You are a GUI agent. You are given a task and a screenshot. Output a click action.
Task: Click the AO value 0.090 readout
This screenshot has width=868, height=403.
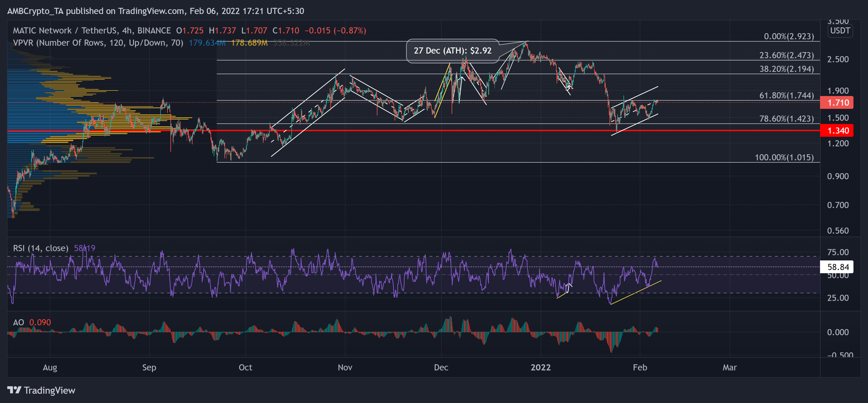pyautogui.click(x=40, y=322)
